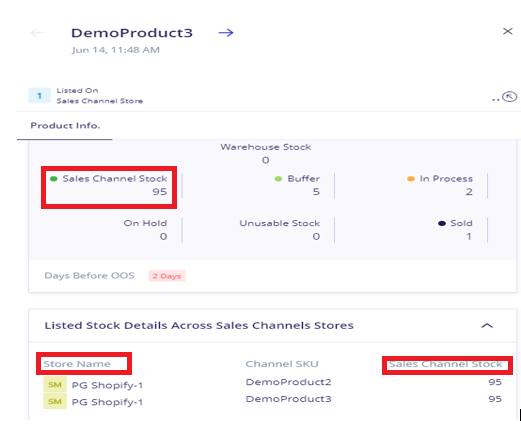Select PG Shopify-1 store in DemoProduct3 row
Screen dimensions: 521x426
[x=107, y=402]
